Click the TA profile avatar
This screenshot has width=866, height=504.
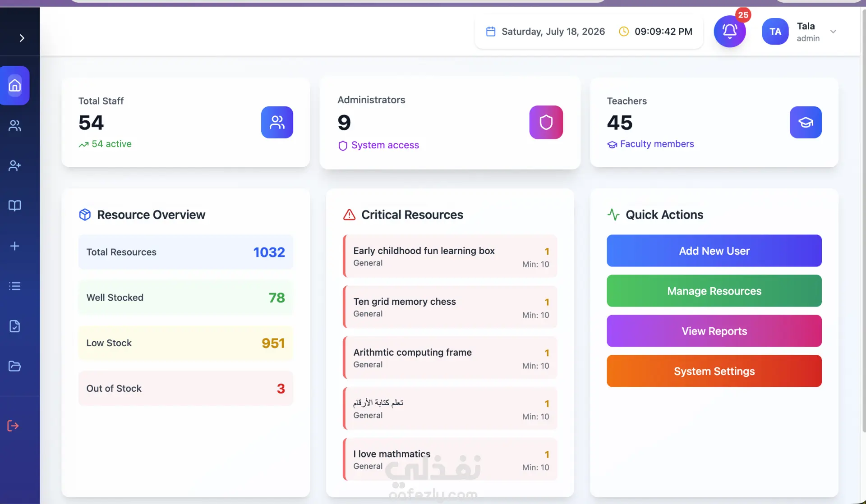[775, 32]
